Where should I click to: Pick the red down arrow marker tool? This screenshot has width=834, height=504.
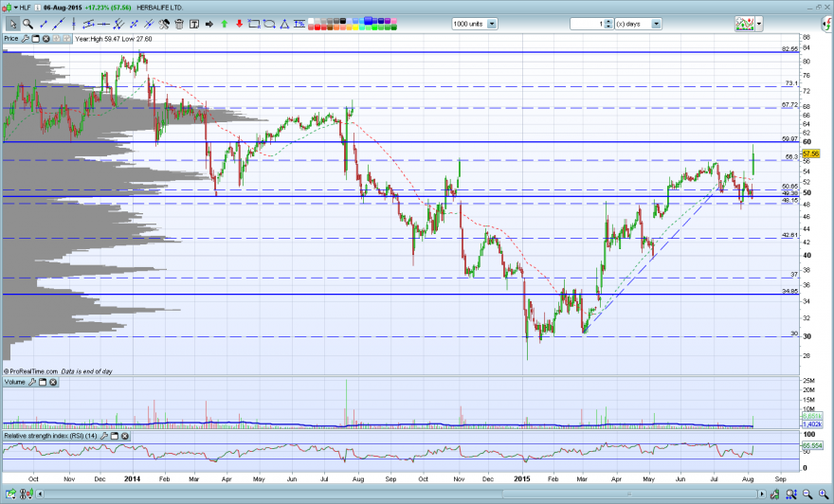tap(240, 24)
